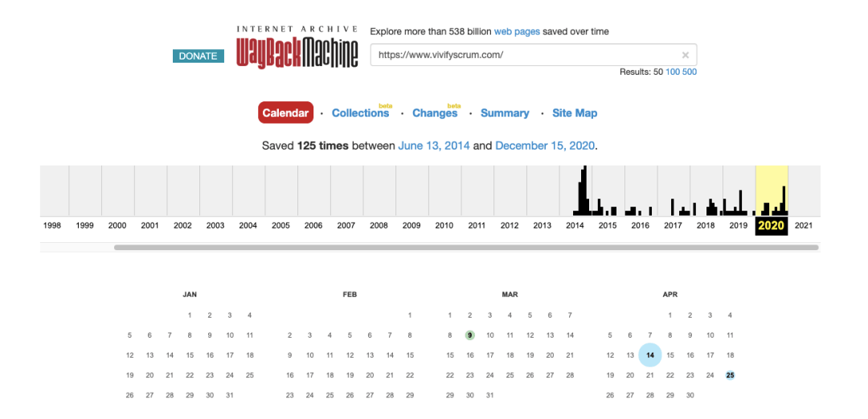
Task: Click February 29 in the calendar
Action: tap(410, 396)
